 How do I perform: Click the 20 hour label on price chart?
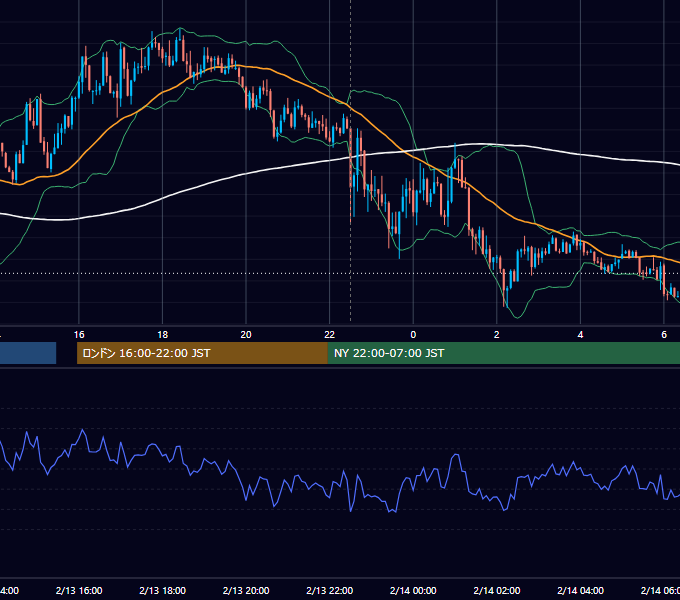coord(246,335)
